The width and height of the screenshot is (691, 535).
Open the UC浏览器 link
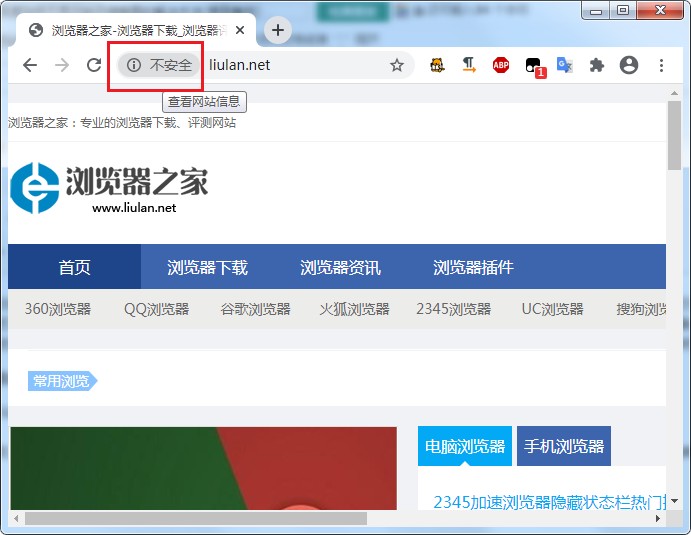click(x=553, y=309)
